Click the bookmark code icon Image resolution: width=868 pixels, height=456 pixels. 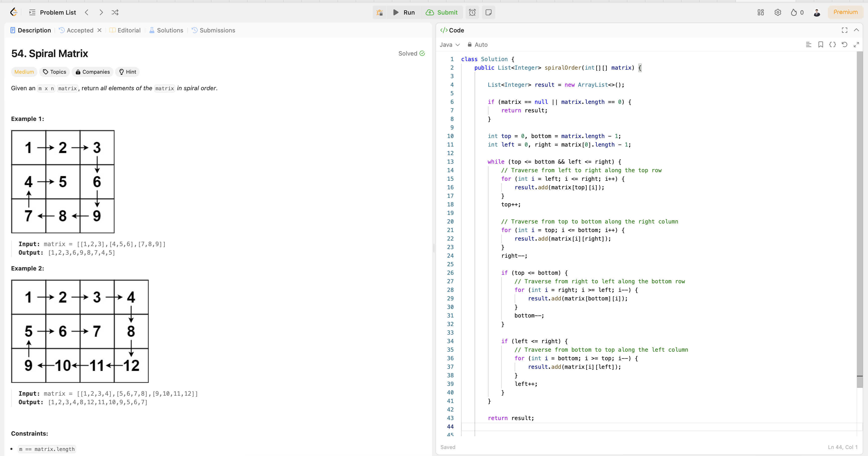(821, 44)
